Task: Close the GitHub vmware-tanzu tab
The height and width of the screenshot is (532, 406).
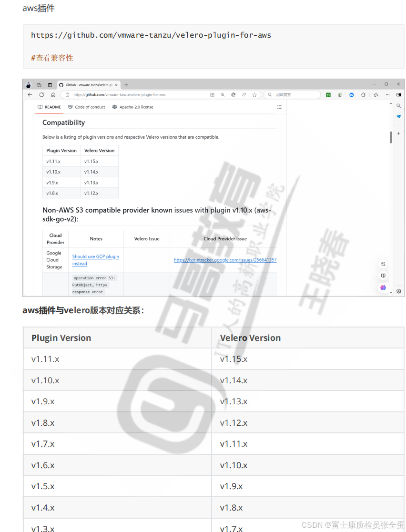Action: tap(116, 85)
